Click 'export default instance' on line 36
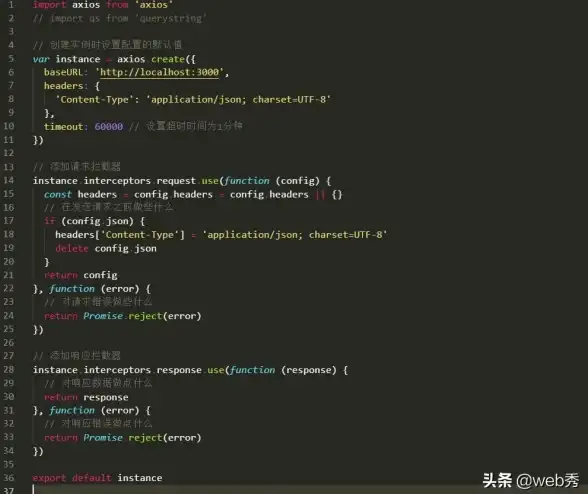 pos(98,478)
